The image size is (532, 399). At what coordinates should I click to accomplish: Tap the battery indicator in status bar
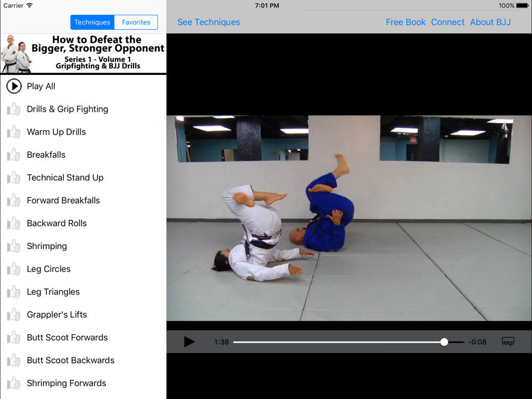pyautogui.click(x=522, y=5)
